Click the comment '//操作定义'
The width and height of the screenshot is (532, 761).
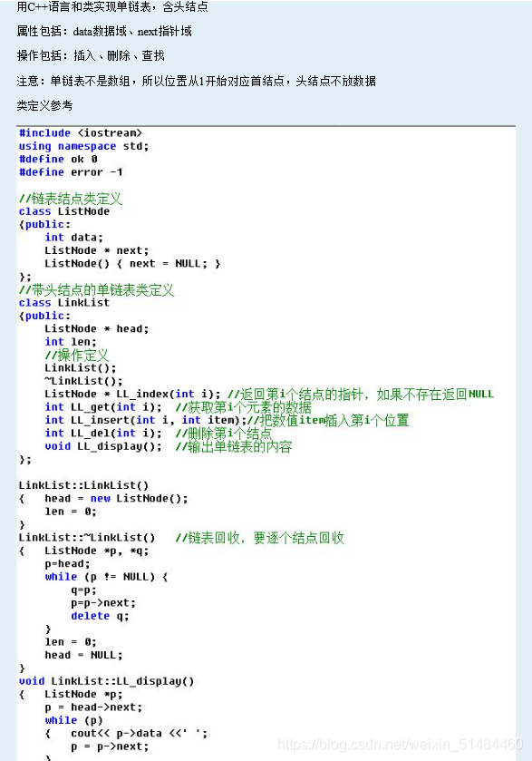click(77, 355)
